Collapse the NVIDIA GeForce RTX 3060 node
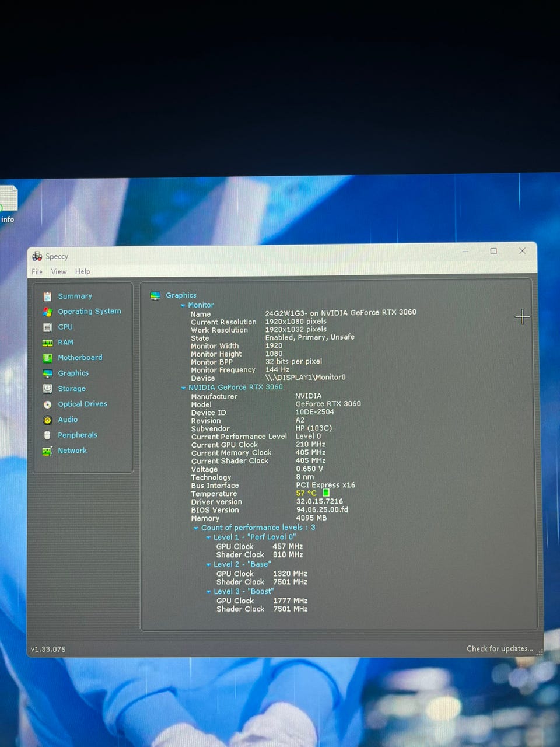Viewport: 560px width, 747px height. tap(183, 388)
